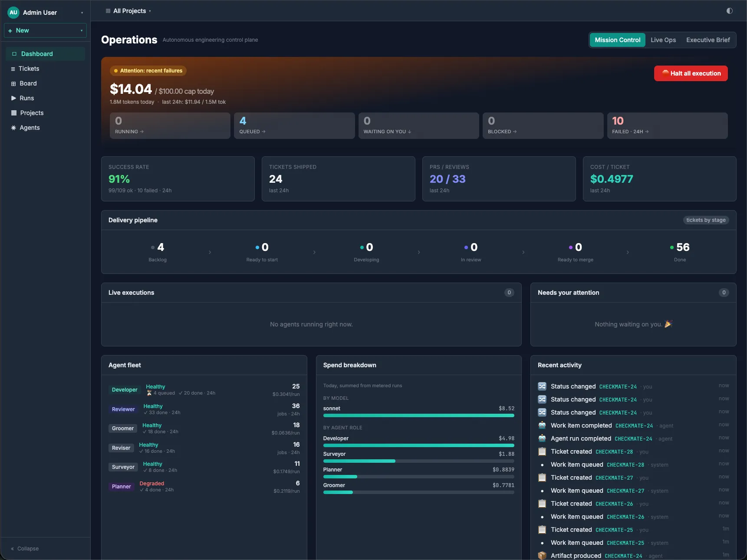Select the Ready to merge pipeline stage
747x560 pixels.
point(576,252)
